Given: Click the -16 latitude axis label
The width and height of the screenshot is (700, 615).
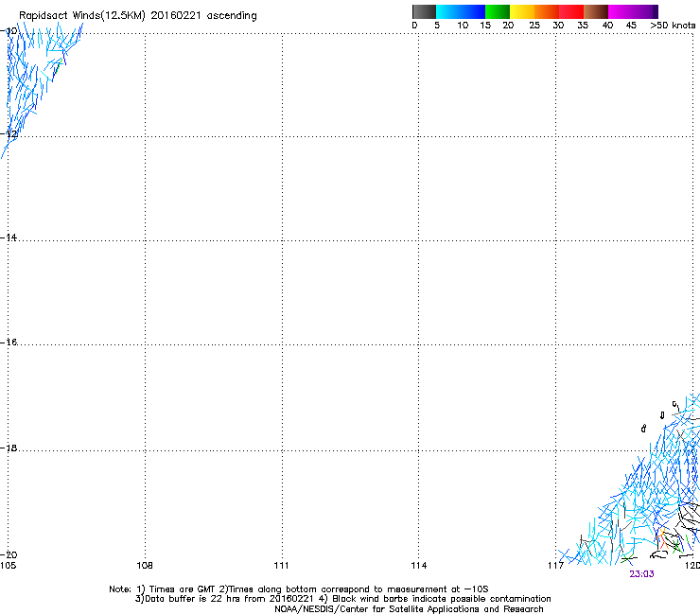Looking at the screenshot, I should coord(9,343).
